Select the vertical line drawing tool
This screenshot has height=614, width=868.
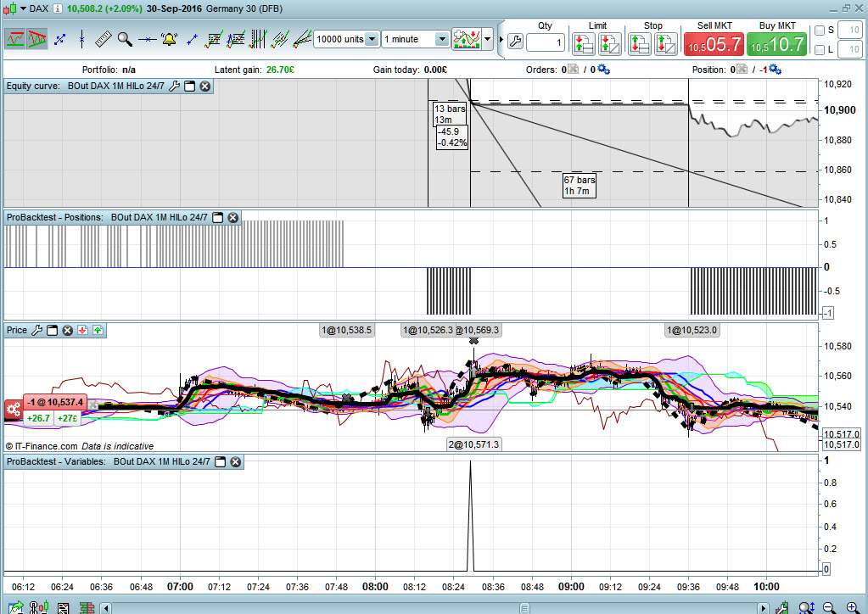pyautogui.click(x=82, y=39)
